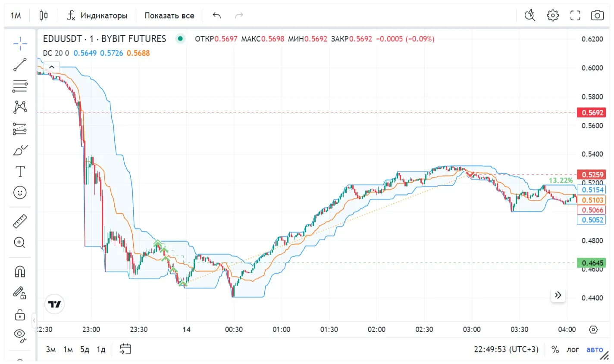Toggle the percent scale option

555,349
